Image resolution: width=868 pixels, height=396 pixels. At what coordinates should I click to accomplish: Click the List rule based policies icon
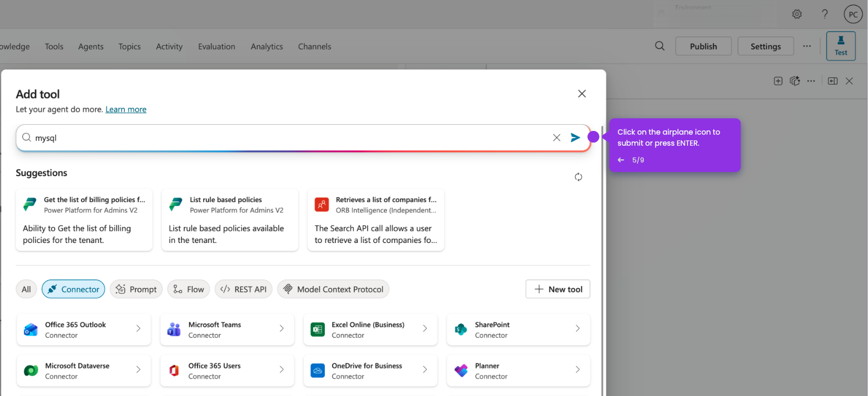175,205
